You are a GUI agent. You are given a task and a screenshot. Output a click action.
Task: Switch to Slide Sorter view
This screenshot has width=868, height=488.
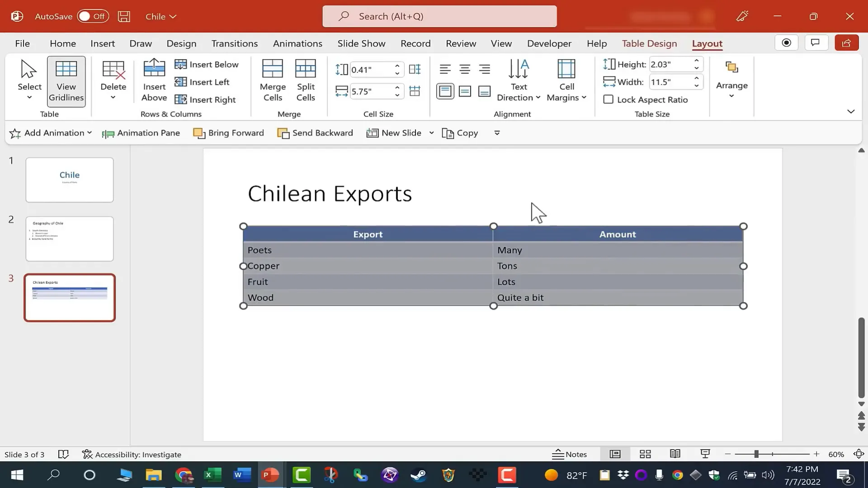(x=645, y=454)
